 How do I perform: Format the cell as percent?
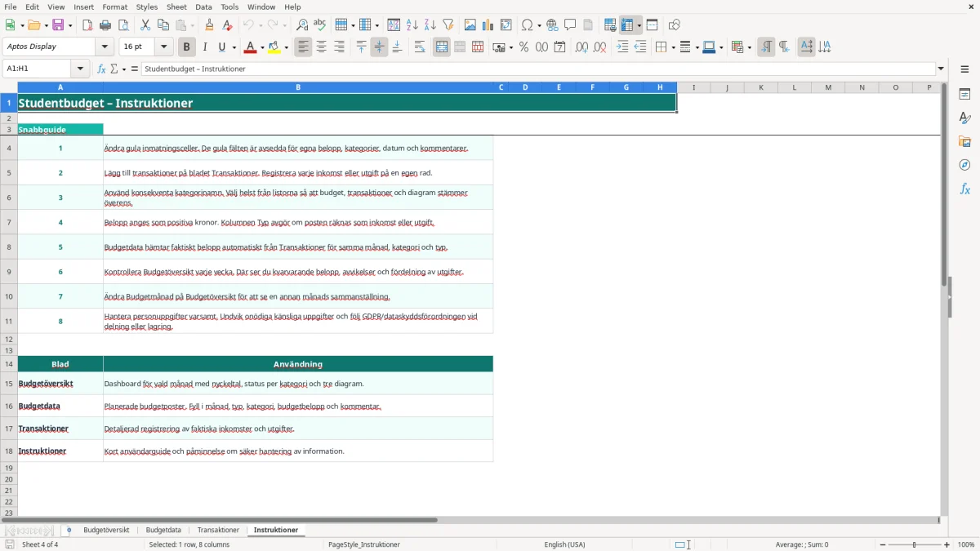[523, 47]
